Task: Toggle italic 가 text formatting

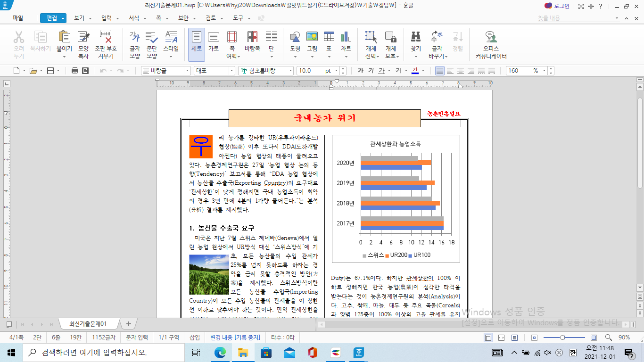Action: pos(371,71)
